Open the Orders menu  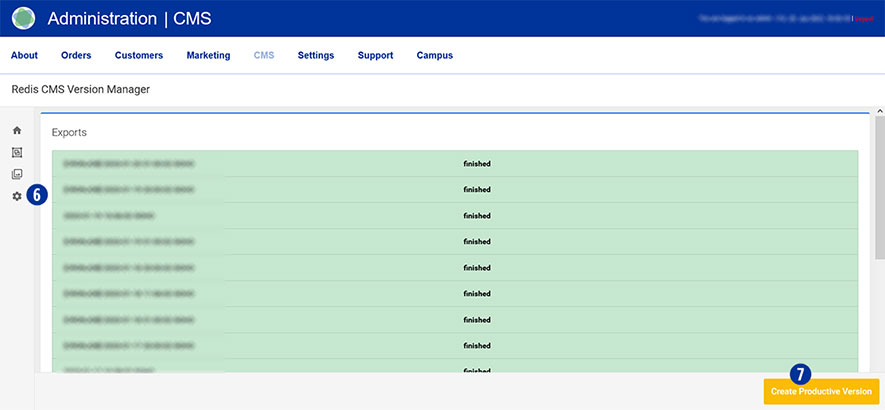pos(76,56)
